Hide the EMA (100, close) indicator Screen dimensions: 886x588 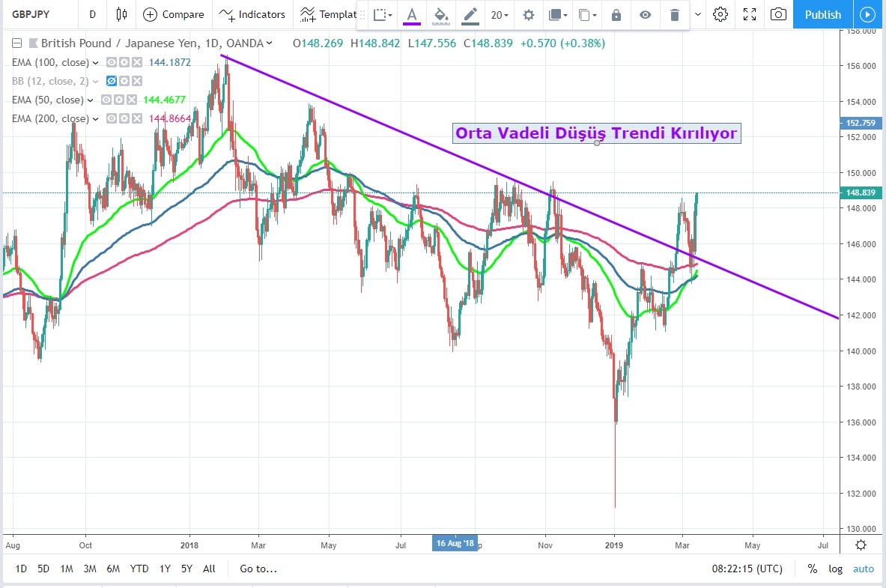tap(112, 62)
